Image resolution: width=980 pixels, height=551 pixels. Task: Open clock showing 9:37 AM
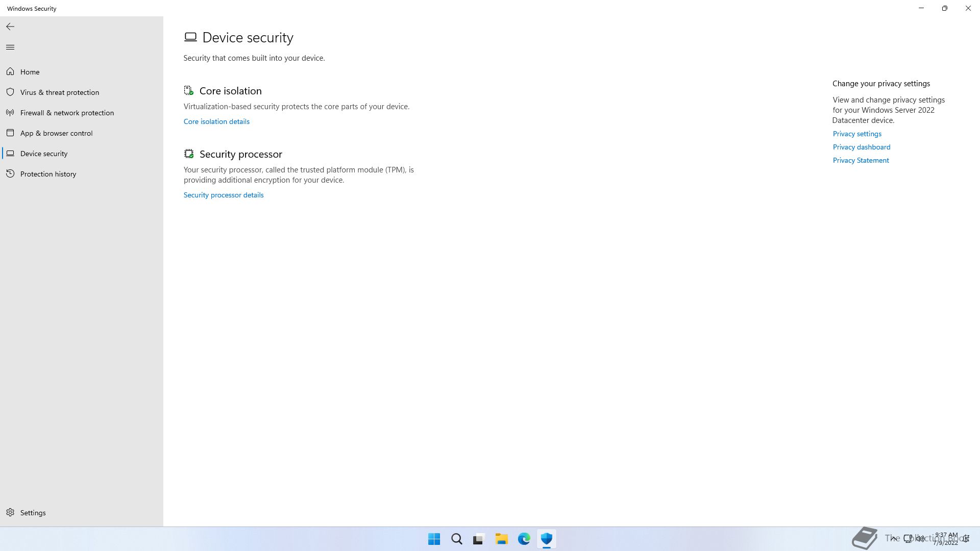pos(946,539)
